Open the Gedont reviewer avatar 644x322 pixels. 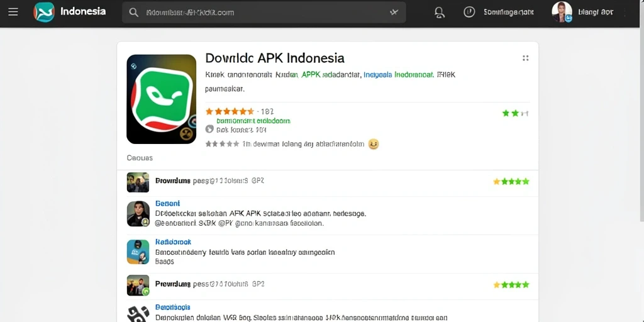(x=138, y=214)
